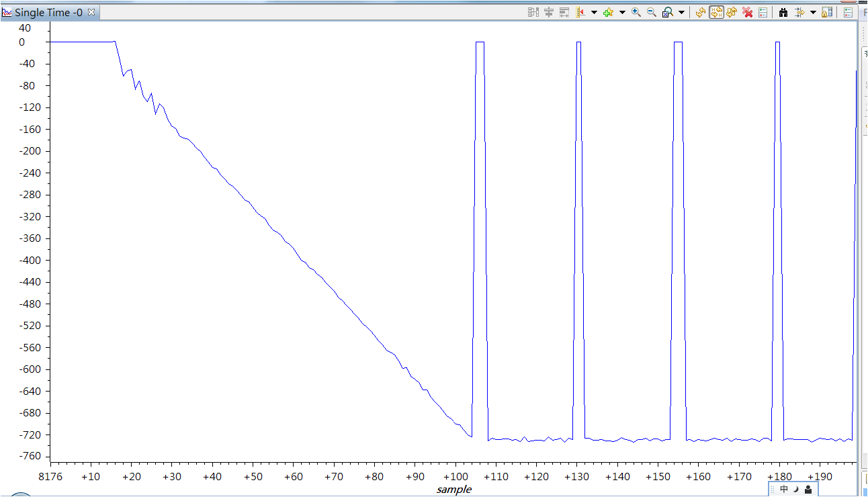Screen dimensions: 868x501
Task: Click the first yellow refresh arrows icon
Action: [x=701, y=12]
